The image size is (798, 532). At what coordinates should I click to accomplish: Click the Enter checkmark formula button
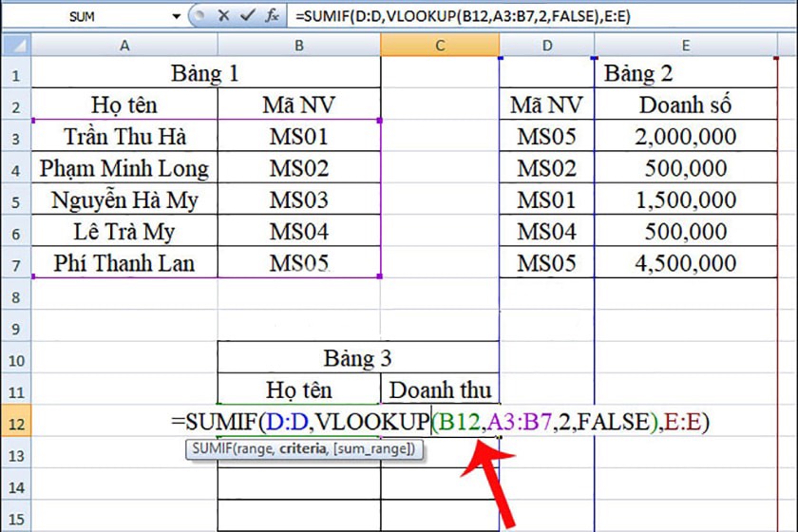[x=248, y=16]
